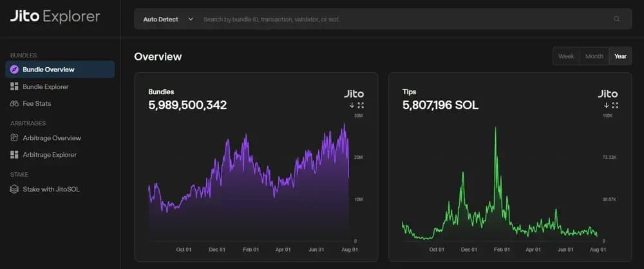644x269 pixels.
Task: Switch chart range to Week
Action: 566,56
